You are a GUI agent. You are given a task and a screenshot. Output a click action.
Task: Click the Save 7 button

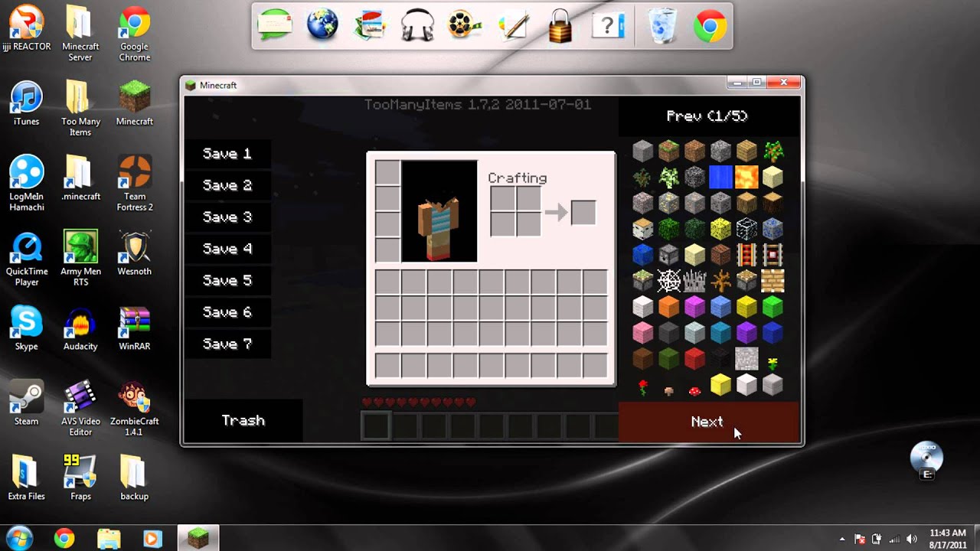227,344
